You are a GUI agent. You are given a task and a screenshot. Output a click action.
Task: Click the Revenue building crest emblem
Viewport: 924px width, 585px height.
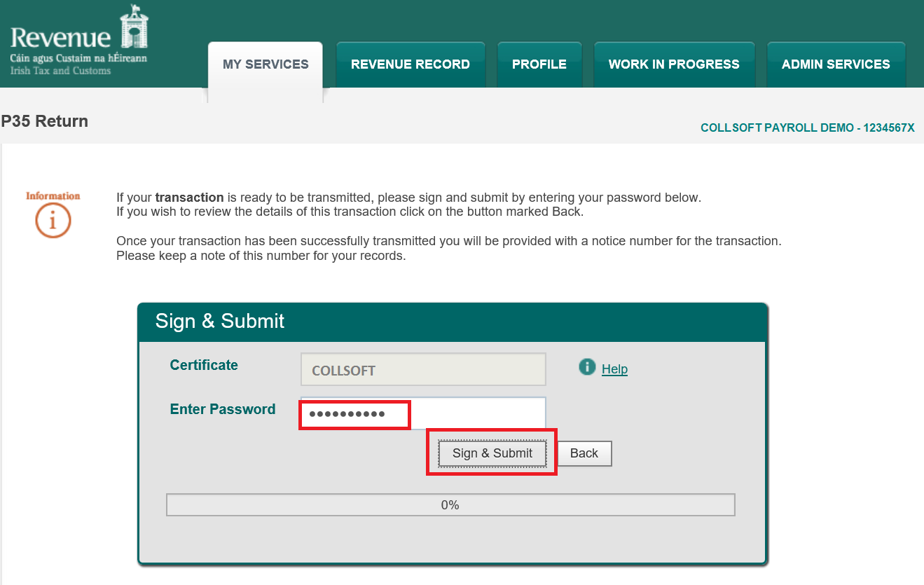[134, 27]
